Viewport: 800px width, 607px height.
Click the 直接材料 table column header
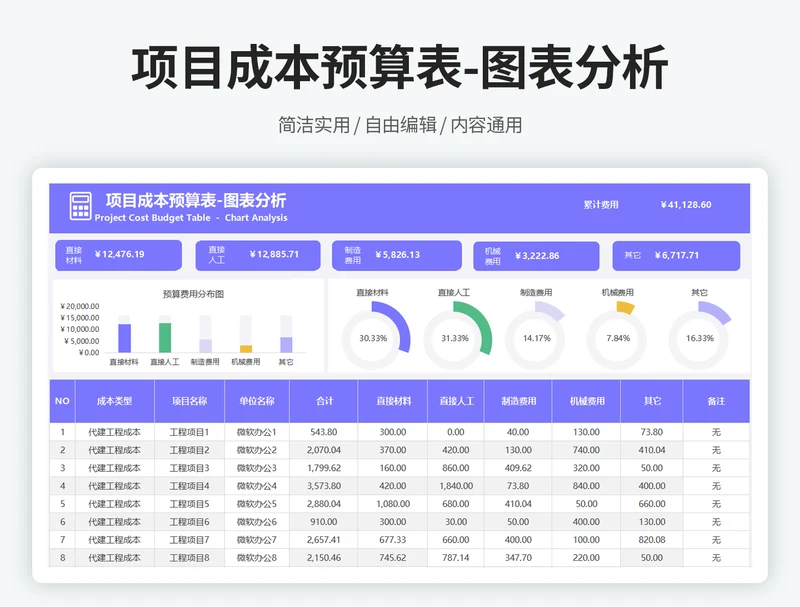pos(393,401)
